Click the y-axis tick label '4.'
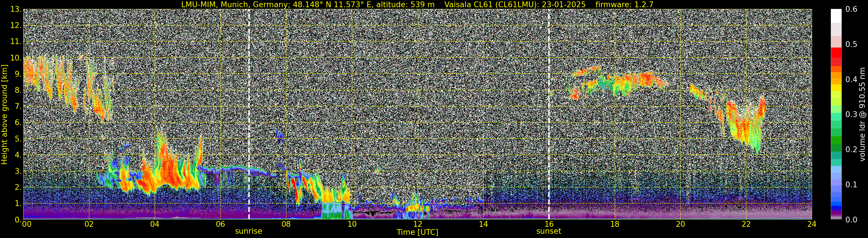The image size is (868, 238). pyautogui.click(x=18, y=155)
